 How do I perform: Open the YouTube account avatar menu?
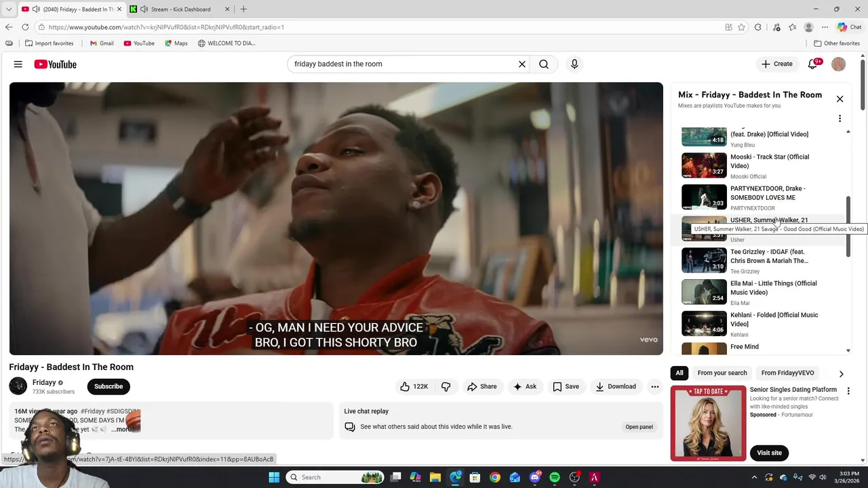point(839,64)
